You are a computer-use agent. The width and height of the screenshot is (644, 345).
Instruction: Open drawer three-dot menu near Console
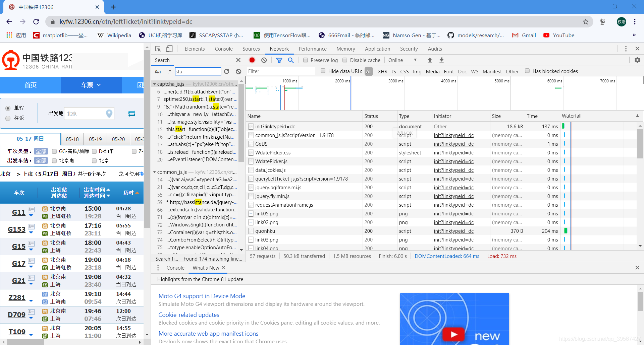pos(158,268)
